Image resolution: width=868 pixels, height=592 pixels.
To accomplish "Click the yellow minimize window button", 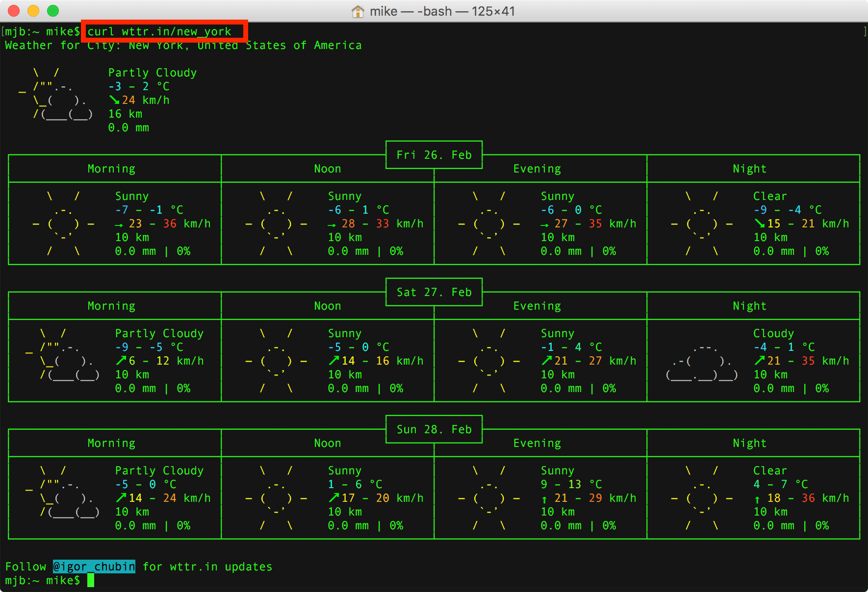I will click(x=33, y=11).
